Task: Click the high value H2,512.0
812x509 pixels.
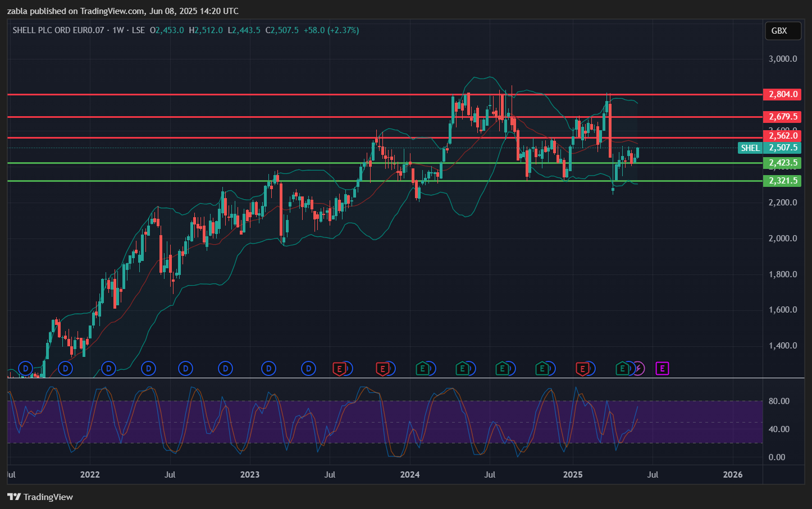Action: point(206,30)
